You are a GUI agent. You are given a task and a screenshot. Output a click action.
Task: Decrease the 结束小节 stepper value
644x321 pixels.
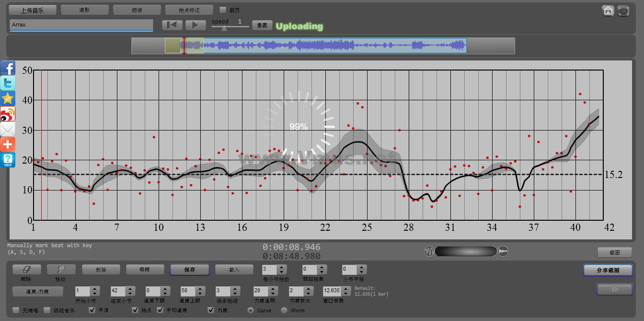129,293
